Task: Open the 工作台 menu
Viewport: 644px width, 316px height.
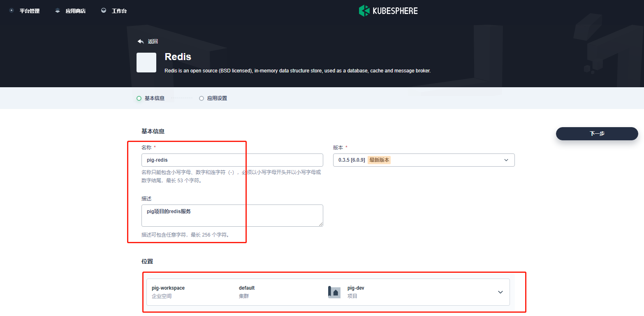Action: click(x=119, y=11)
